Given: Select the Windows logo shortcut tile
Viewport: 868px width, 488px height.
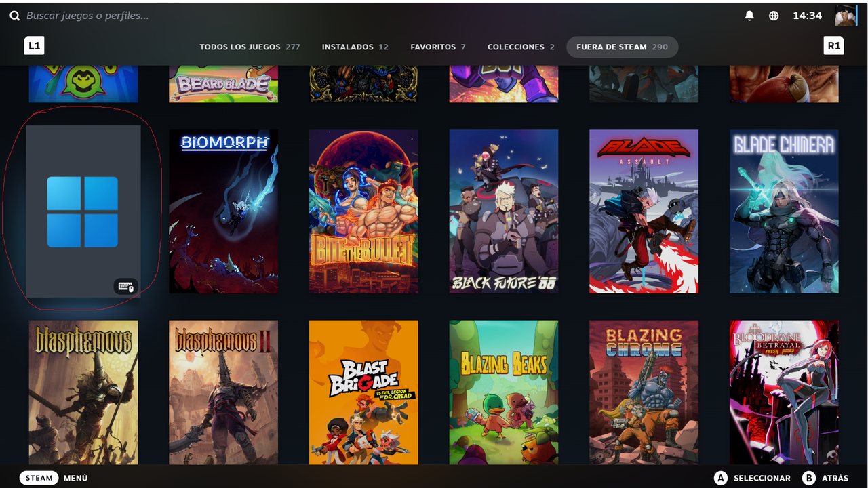Looking at the screenshot, I should tap(83, 211).
